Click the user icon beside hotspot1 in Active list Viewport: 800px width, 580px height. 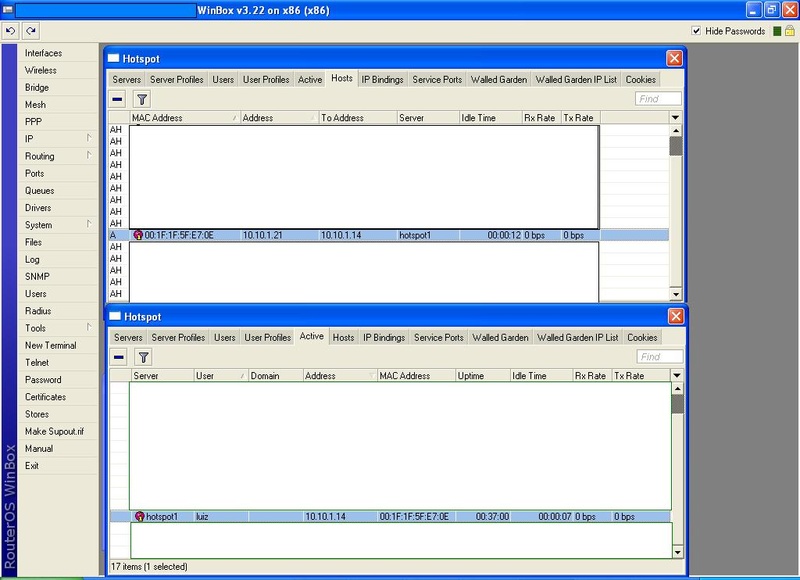click(139, 516)
